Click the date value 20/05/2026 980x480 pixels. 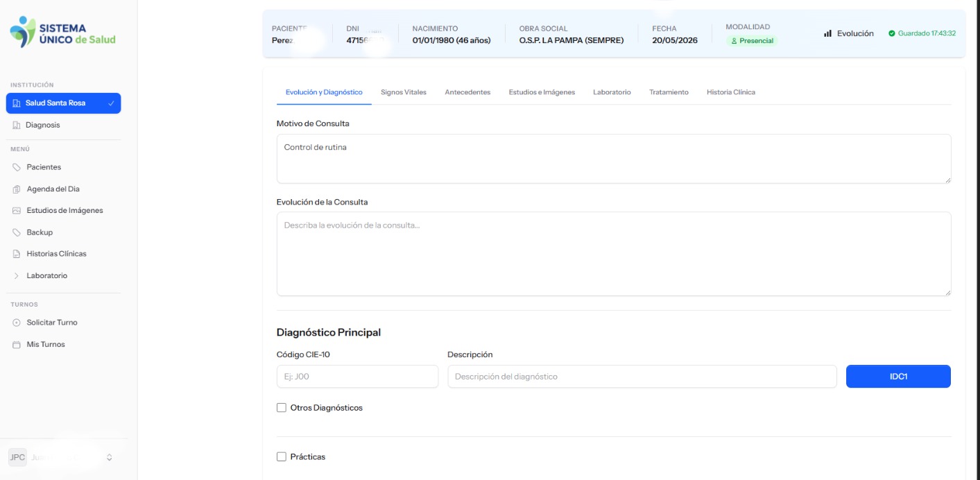coord(675,40)
